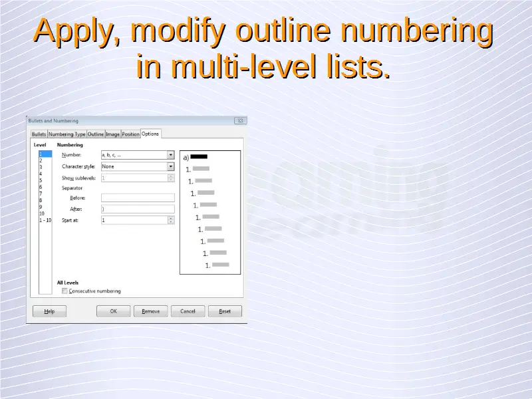Click the Before separator field
This screenshot has width=532, height=399.
click(137, 198)
